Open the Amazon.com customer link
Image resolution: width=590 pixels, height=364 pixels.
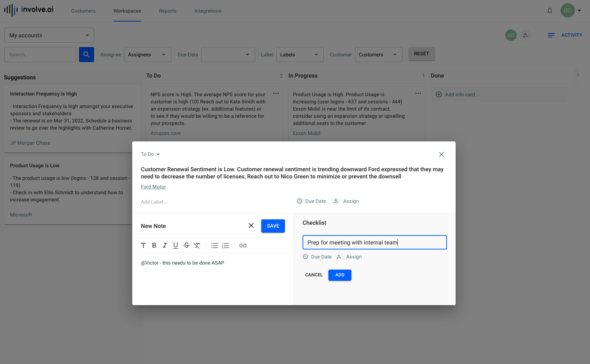point(166,133)
